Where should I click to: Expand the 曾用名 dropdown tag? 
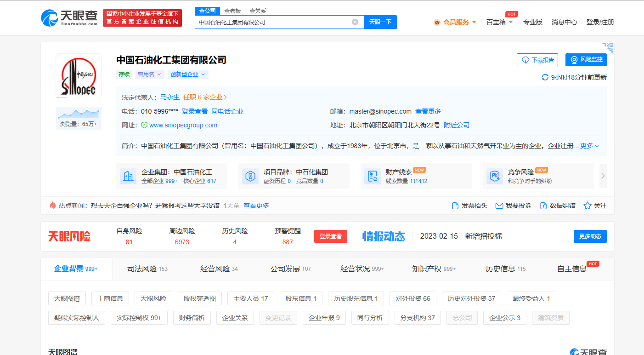149,74
